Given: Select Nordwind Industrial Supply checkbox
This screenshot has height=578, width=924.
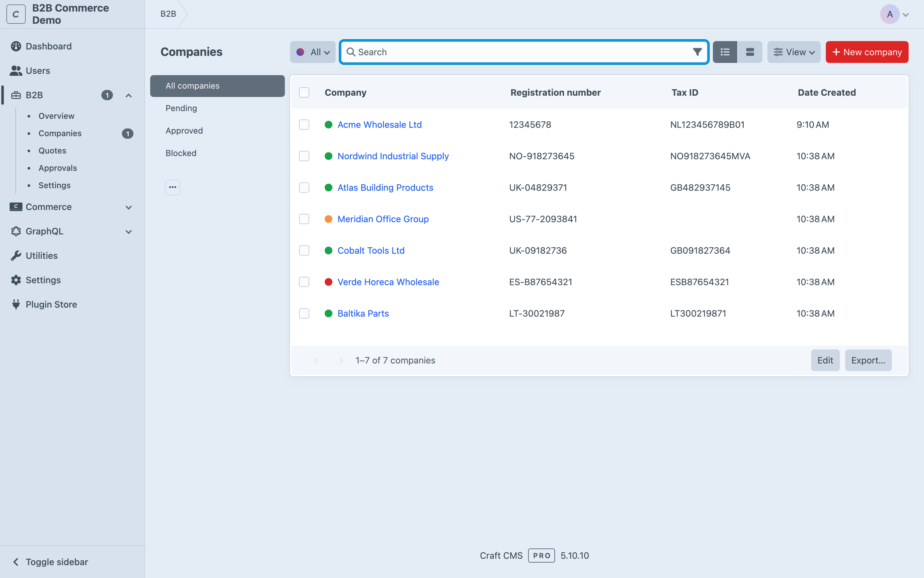Looking at the screenshot, I should pos(304,156).
